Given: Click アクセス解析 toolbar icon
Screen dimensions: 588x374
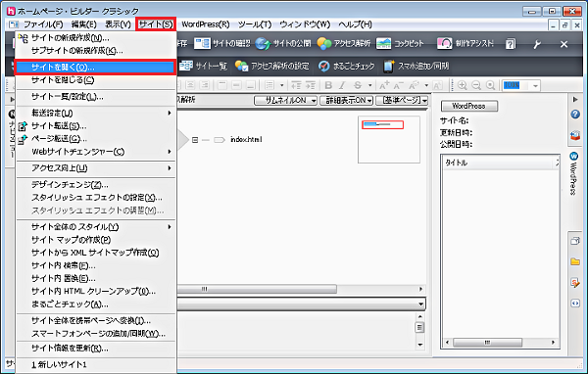Looking at the screenshot, I should [344, 44].
